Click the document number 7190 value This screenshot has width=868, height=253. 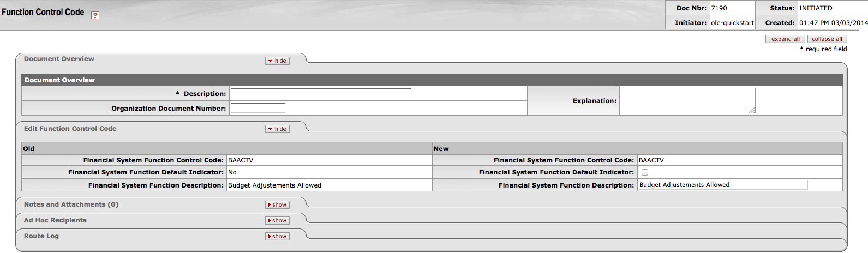point(719,8)
